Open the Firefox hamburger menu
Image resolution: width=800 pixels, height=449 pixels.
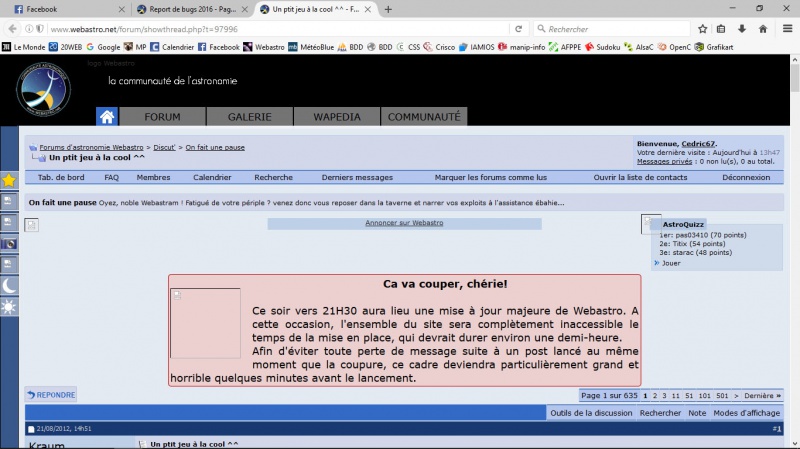pyautogui.click(x=787, y=29)
